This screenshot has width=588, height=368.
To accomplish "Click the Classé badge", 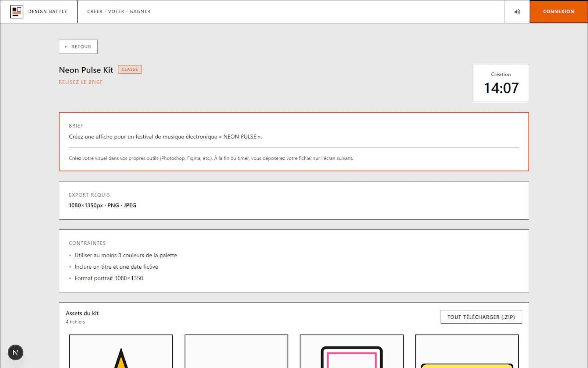I will coord(130,69).
